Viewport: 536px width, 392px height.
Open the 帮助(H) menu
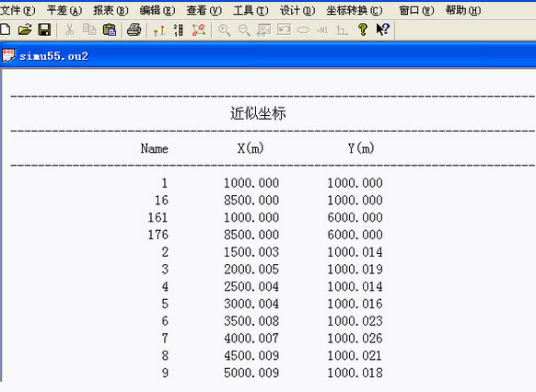pyautogui.click(x=463, y=11)
